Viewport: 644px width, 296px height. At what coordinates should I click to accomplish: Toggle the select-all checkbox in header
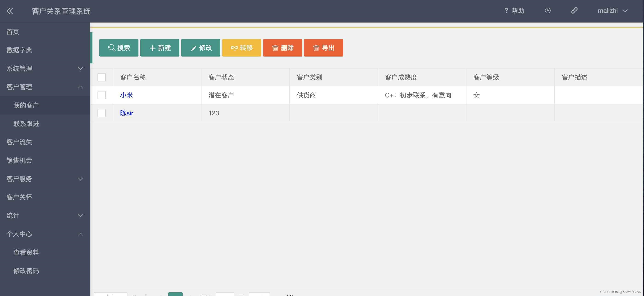(x=102, y=77)
